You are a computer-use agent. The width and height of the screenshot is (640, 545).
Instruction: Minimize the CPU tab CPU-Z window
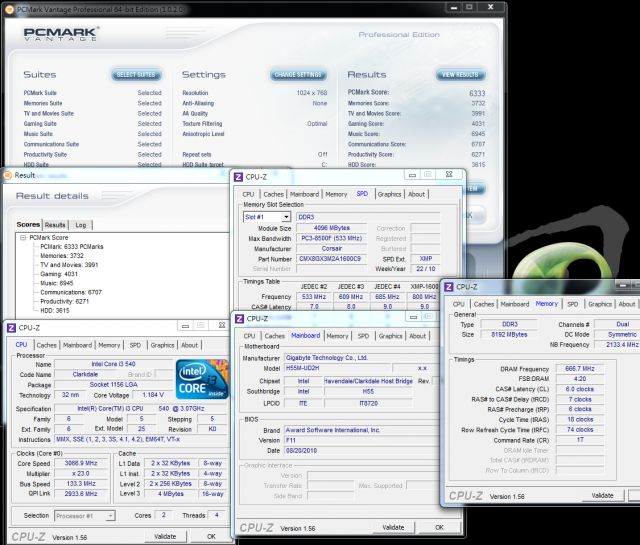(x=185, y=325)
